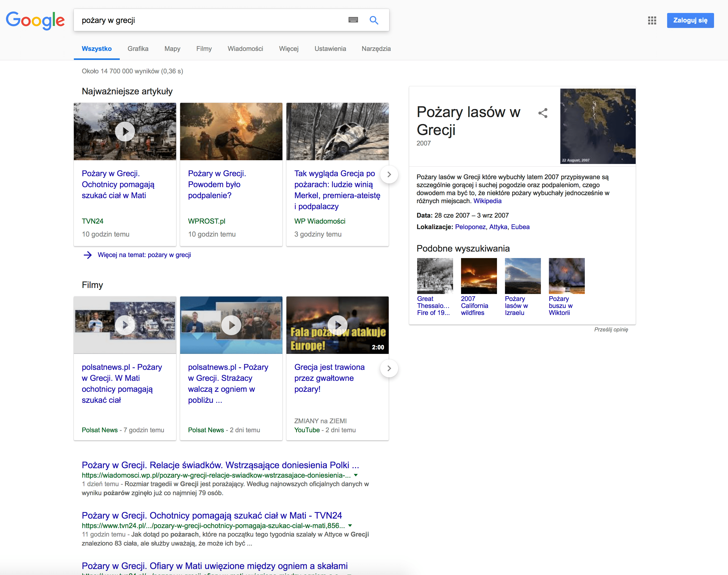The height and width of the screenshot is (575, 728).
Task: Switch to the Wiadomości tab
Action: tap(245, 49)
